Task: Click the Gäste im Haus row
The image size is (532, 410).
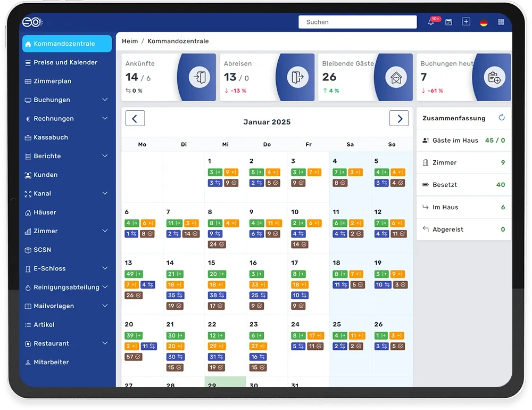Action: (x=463, y=140)
